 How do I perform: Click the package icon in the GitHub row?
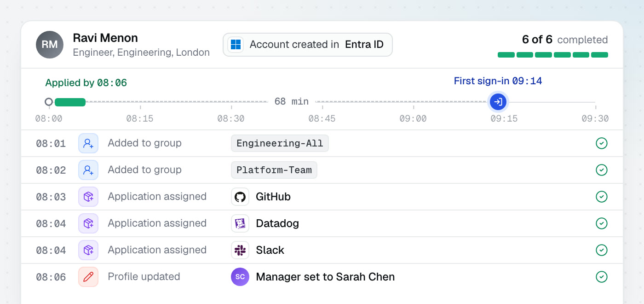(88, 197)
